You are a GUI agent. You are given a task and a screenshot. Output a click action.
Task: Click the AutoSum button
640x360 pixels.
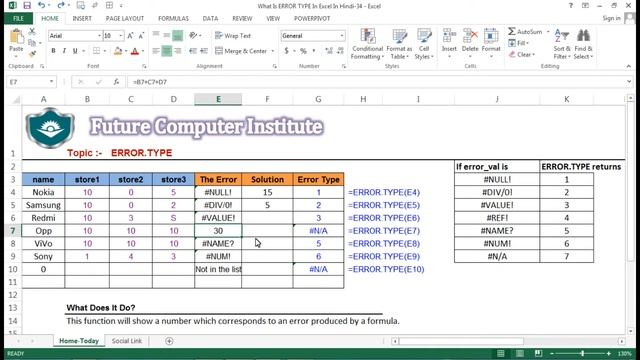coord(525,31)
